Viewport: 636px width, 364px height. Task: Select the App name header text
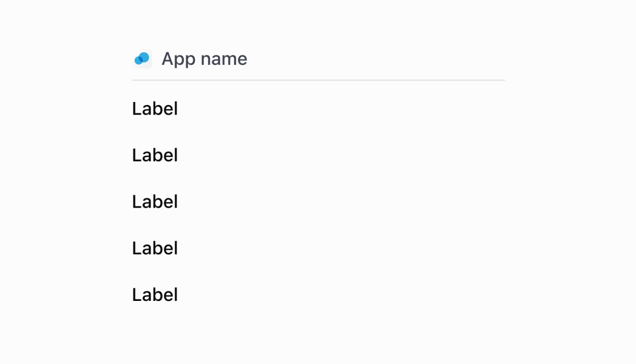205,59
